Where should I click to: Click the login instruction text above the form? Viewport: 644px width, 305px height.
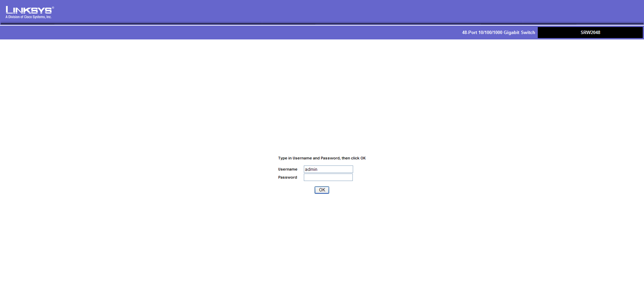coord(322,158)
